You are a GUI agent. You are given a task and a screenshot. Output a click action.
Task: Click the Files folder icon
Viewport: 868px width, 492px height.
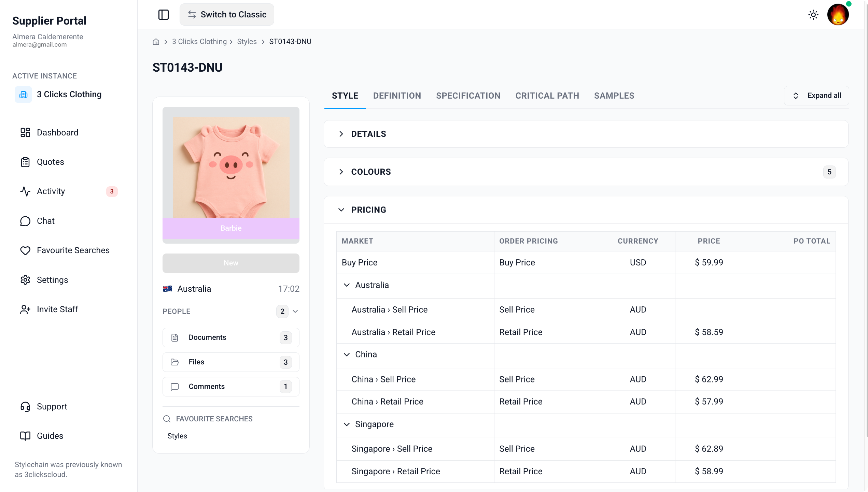pos(175,362)
